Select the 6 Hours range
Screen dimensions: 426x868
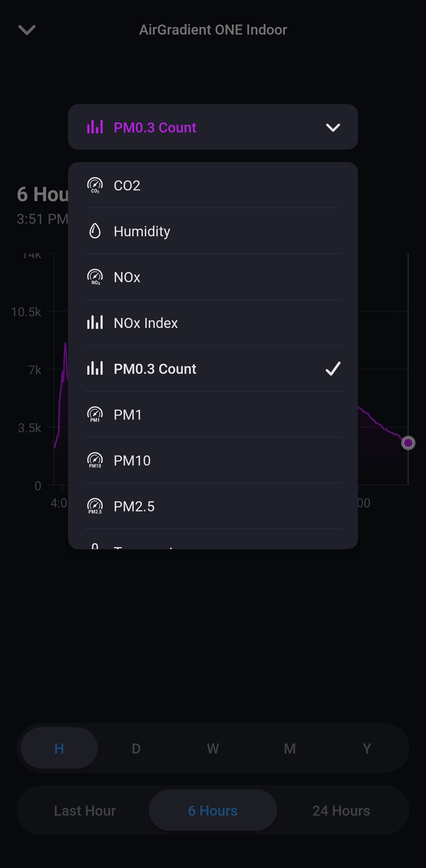[x=213, y=811]
